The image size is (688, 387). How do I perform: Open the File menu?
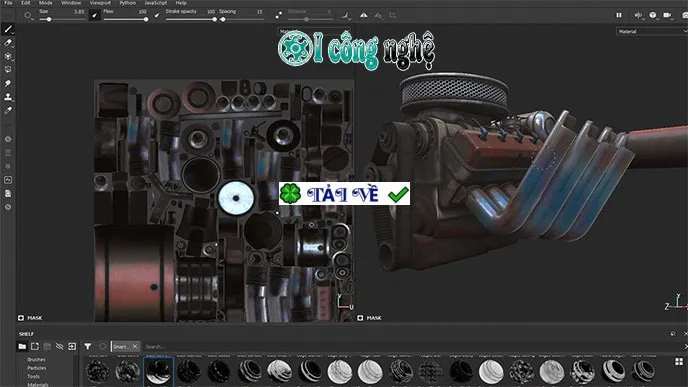(x=8, y=3)
